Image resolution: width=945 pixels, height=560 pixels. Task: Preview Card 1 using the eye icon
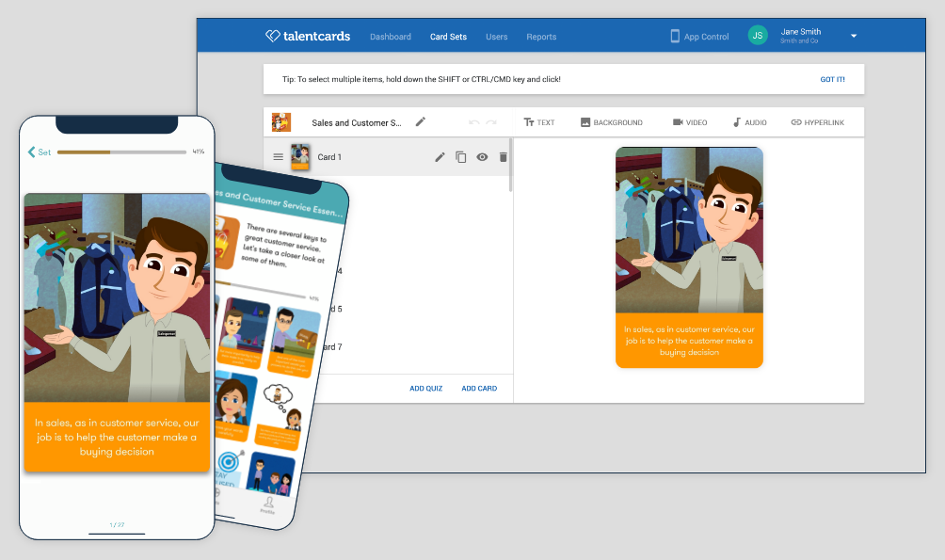tap(482, 157)
